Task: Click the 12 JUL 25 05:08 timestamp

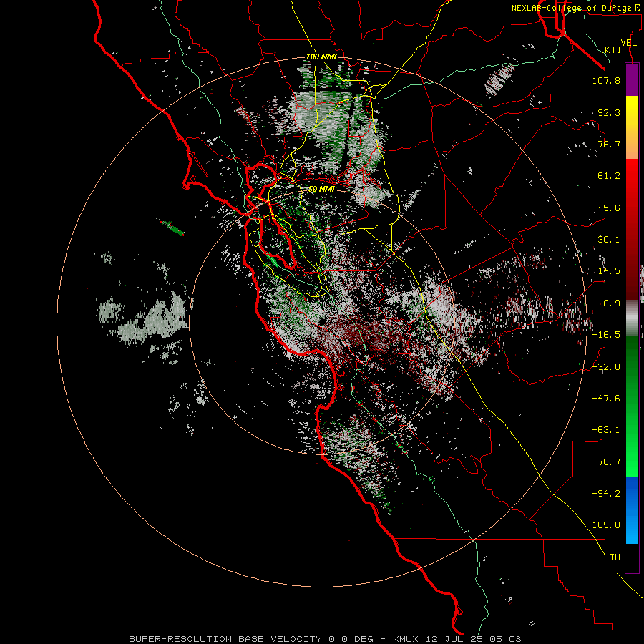Action: pos(474,639)
